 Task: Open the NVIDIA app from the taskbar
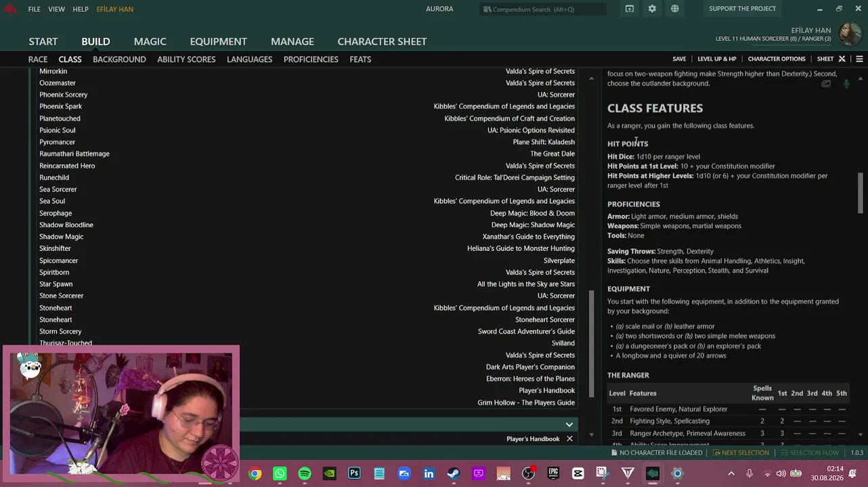(x=329, y=474)
